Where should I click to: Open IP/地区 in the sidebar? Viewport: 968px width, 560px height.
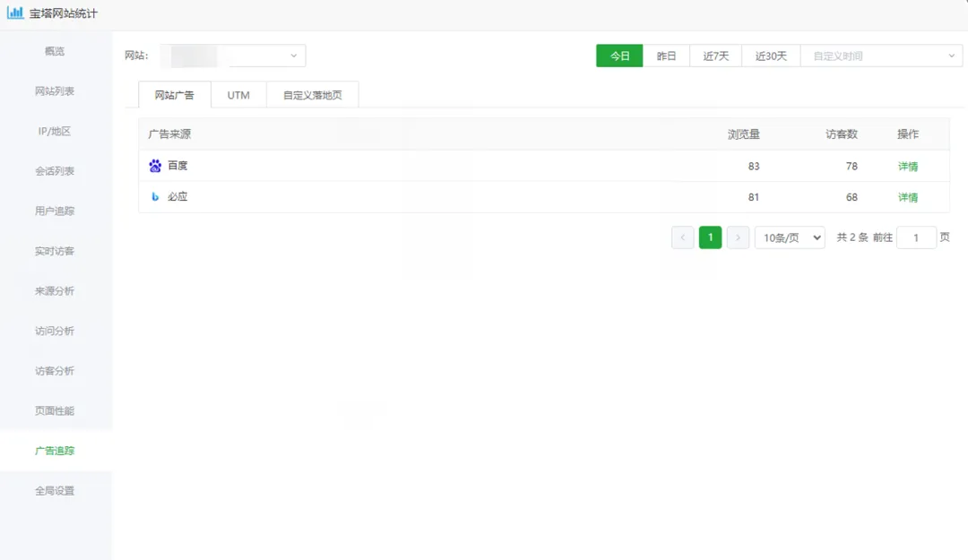coord(55,131)
